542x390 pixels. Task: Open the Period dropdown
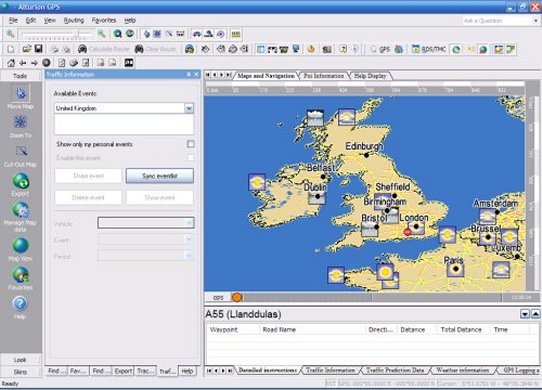(x=189, y=256)
